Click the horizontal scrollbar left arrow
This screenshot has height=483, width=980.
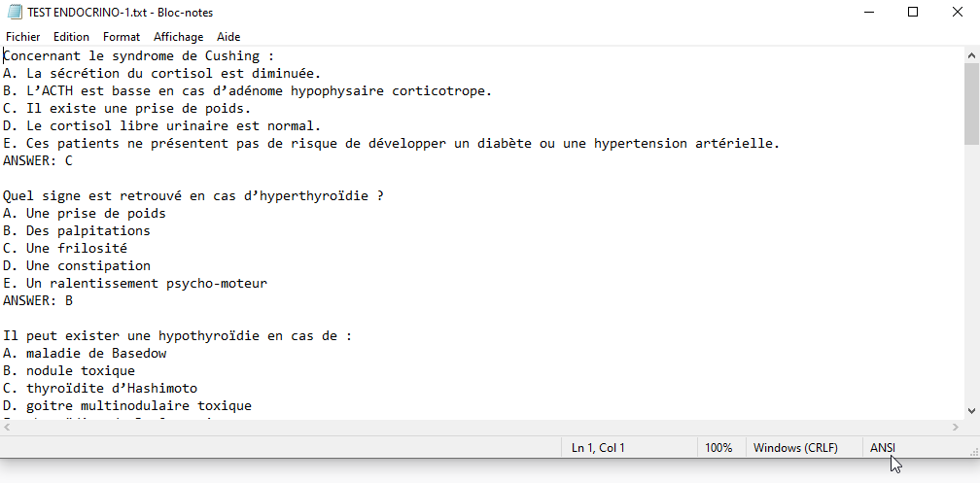tap(8, 428)
